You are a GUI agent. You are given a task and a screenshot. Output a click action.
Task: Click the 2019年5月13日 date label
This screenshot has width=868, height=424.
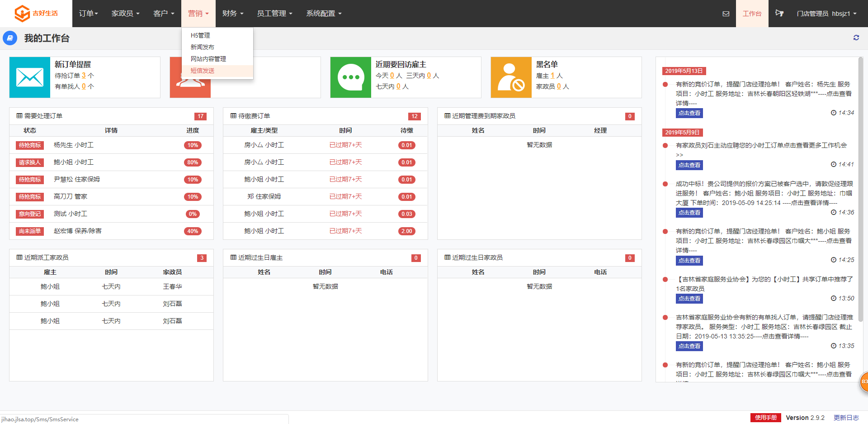(684, 71)
